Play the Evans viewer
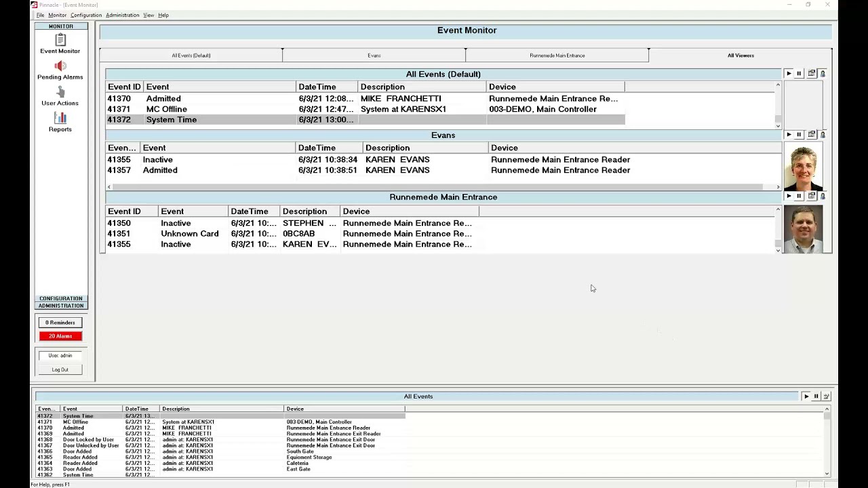Screen dimensions: 868x488 coord(789,135)
